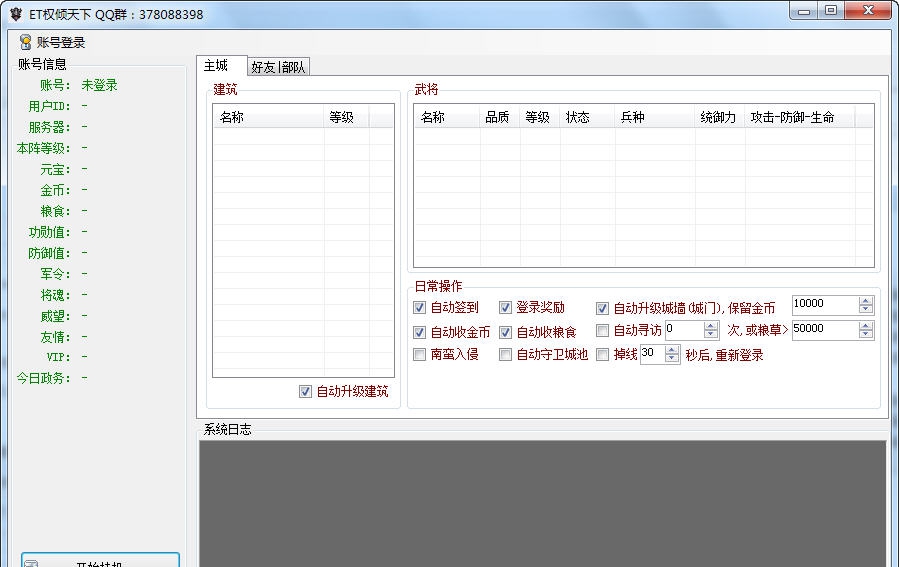Click the 掉线 seconds field showing 30
The height and width of the screenshot is (567, 899).
point(652,354)
